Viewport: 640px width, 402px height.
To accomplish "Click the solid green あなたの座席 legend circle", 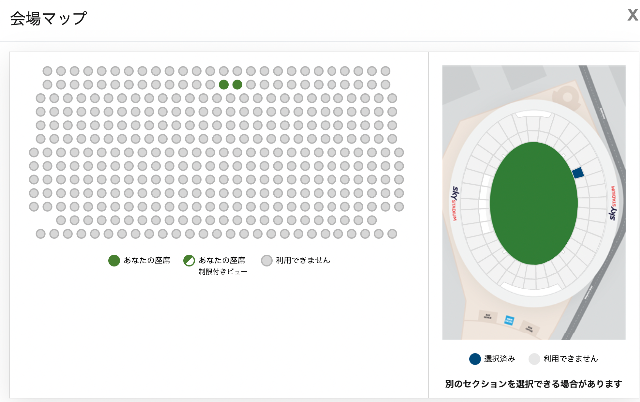I will 114,260.
